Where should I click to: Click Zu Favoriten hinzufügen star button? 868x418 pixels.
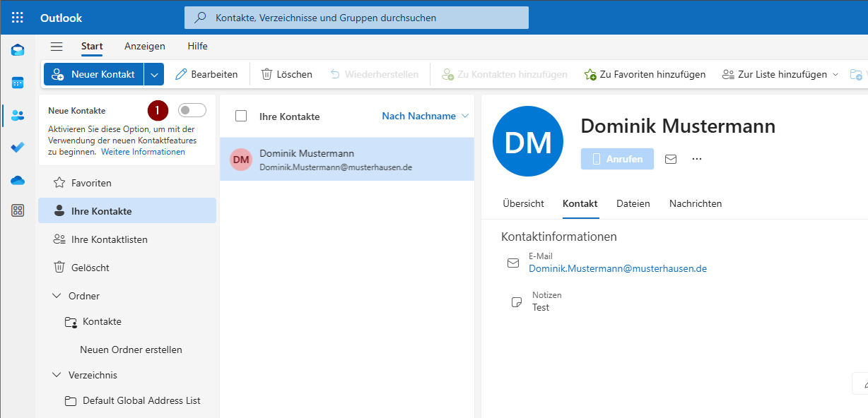point(645,74)
